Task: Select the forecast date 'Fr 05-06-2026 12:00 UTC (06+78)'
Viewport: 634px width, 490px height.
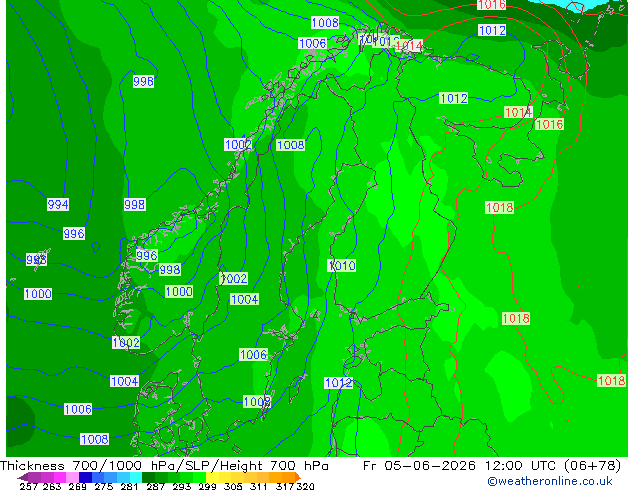Action: (492, 466)
